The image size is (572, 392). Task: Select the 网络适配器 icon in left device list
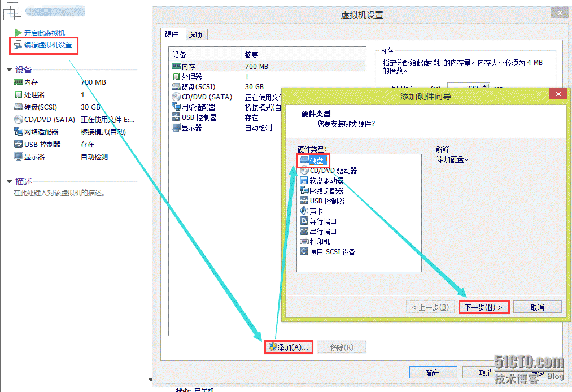click(x=18, y=132)
